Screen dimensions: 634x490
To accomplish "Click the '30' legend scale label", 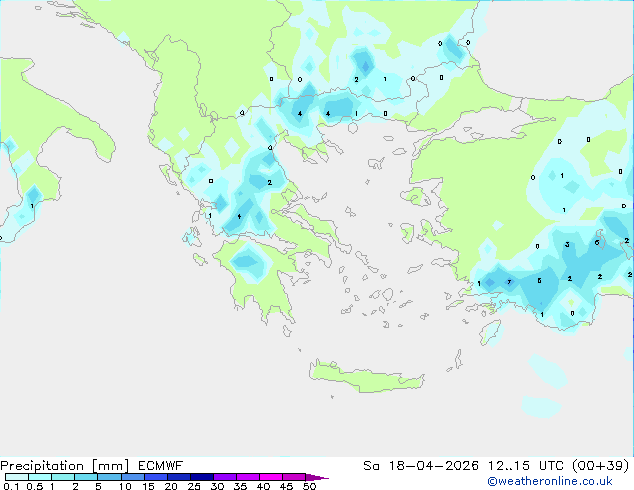I will [218, 486].
